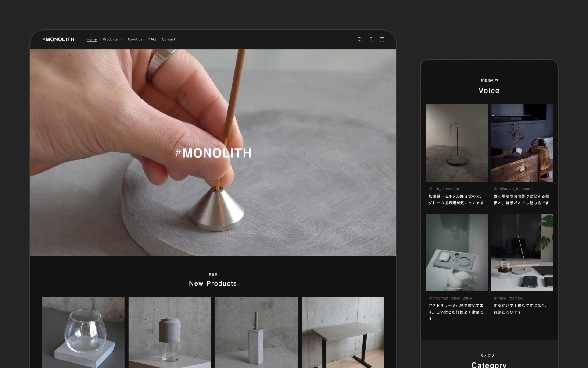The height and width of the screenshot is (368, 588).
Task: Click the account login icon
Action: (371, 39)
